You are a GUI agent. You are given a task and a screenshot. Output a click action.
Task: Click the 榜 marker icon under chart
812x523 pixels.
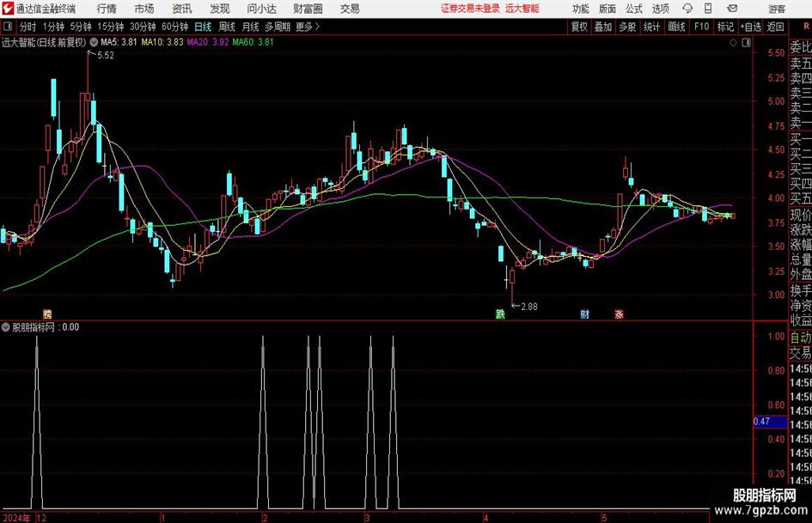(47, 313)
